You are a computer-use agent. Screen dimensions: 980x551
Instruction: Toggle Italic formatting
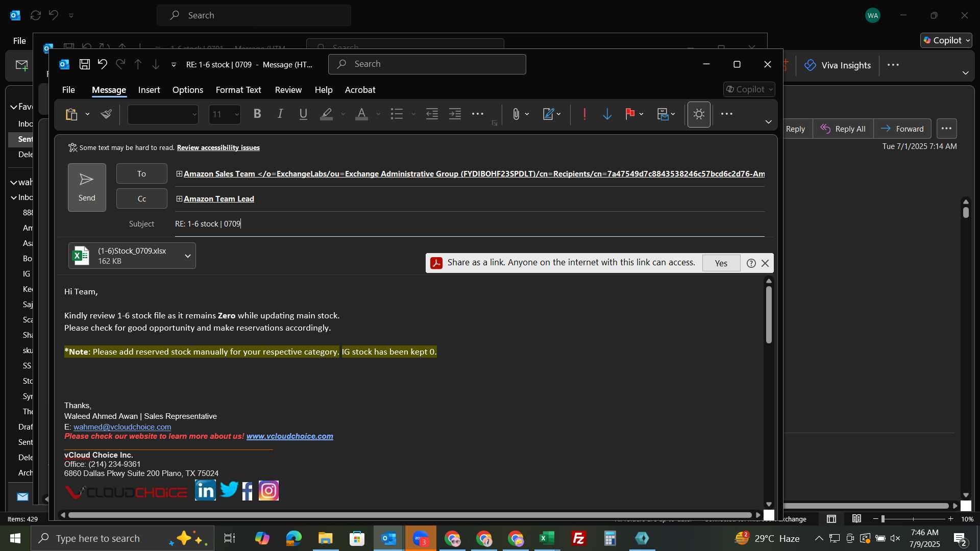(280, 114)
